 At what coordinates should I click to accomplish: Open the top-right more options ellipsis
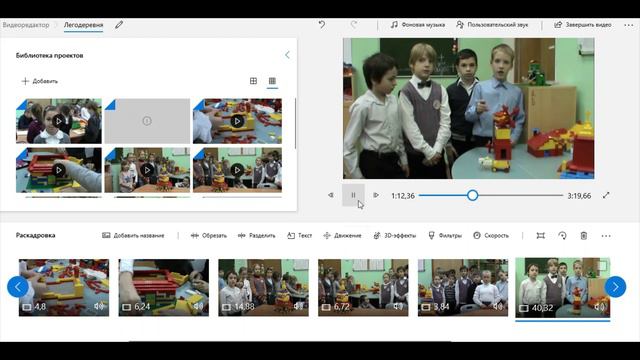tap(629, 25)
